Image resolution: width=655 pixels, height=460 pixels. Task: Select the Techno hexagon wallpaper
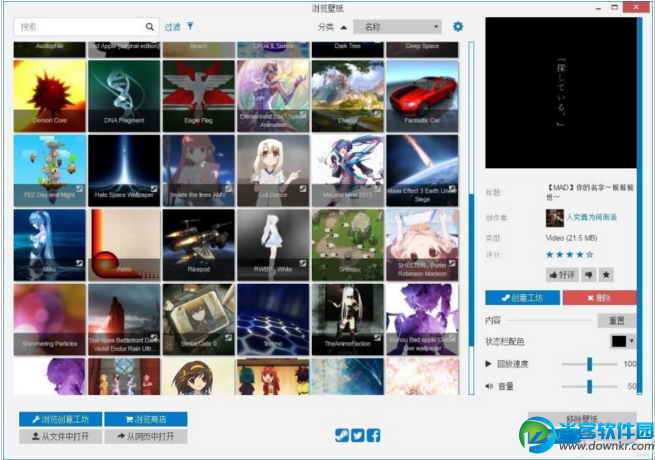tap(273, 320)
